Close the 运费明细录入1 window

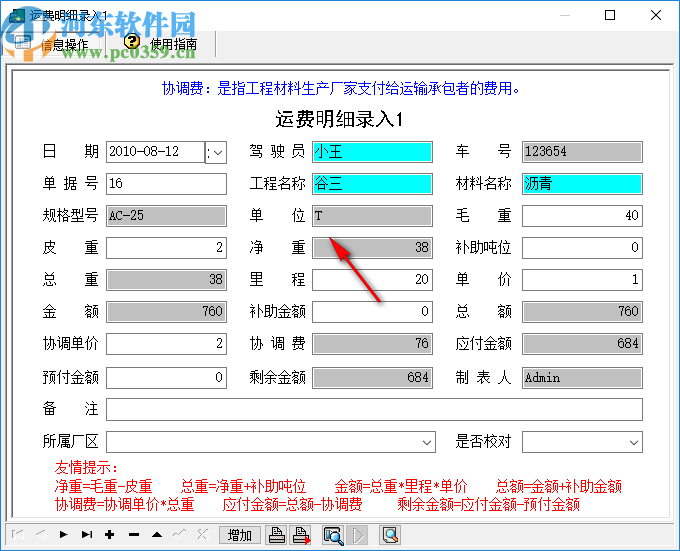[x=656, y=15]
